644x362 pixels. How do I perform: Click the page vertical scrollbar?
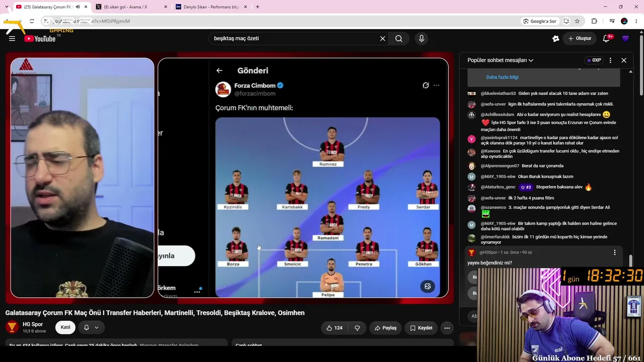pyautogui.click(x=641, y=65)
